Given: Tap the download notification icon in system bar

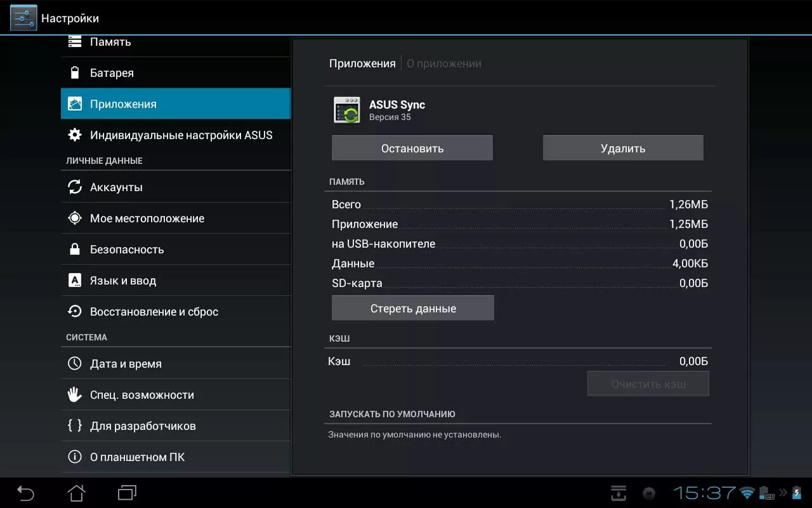Looking at the screenshot, I should click(619, 493).
